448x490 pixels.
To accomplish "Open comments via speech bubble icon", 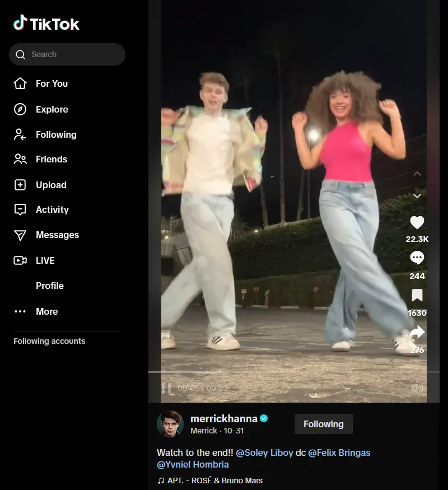I will point(417,258).
